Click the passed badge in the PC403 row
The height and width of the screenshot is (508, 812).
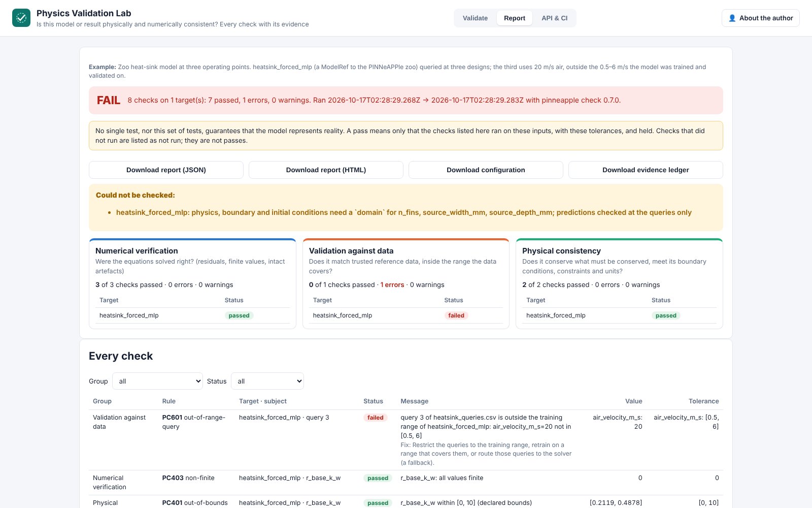coord(378,478)
